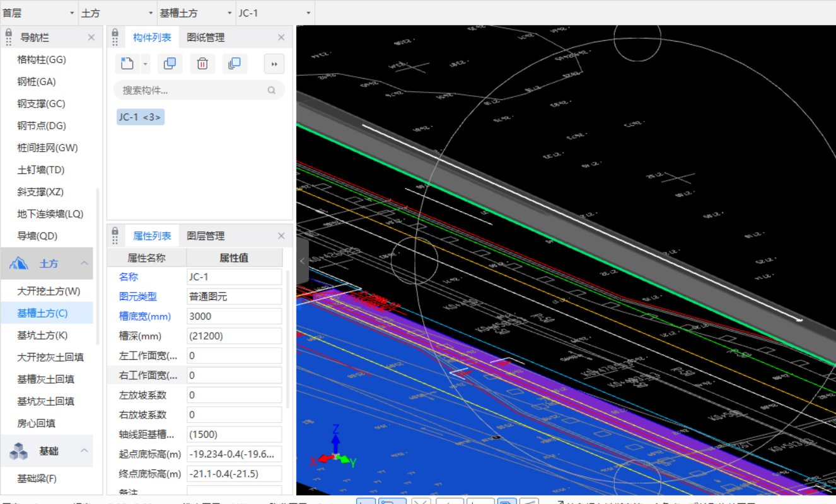The image size is (836, 504).
Task: Close the 导航栏 panel
Action: (91, 38)
